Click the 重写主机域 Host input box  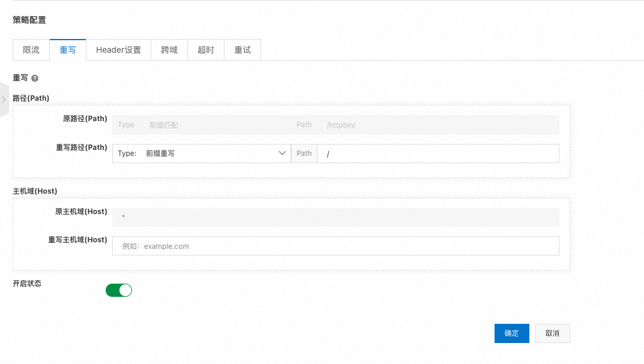tap(336, 246)
